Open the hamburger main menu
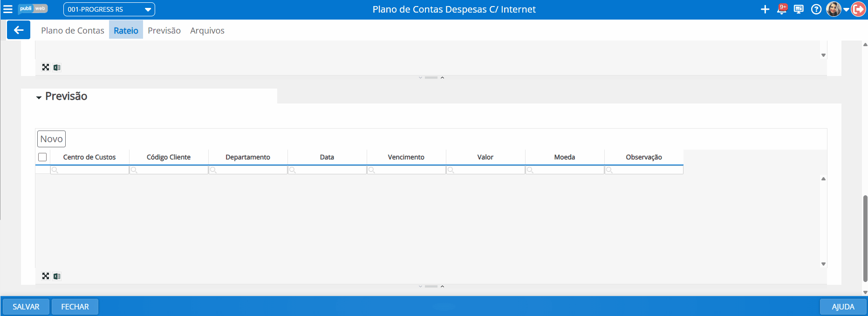 point(8,9)
